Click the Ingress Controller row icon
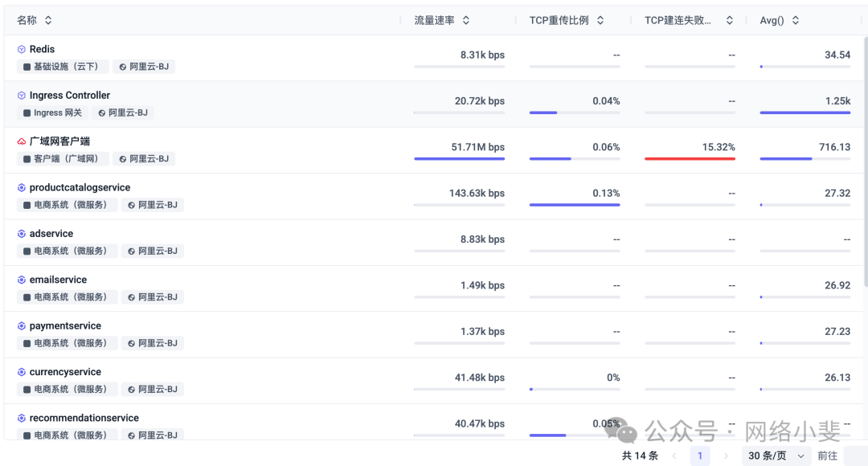868x466 pixels. tap(22, 96)
